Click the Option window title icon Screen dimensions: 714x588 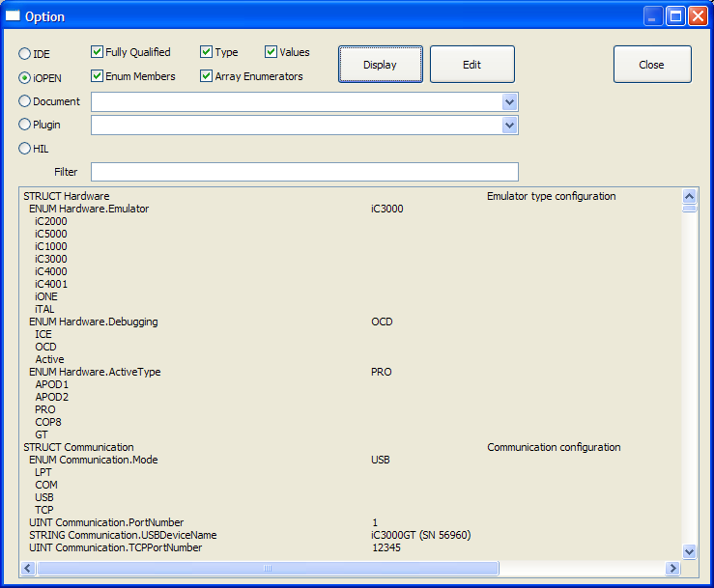click(x=13, y=15)
